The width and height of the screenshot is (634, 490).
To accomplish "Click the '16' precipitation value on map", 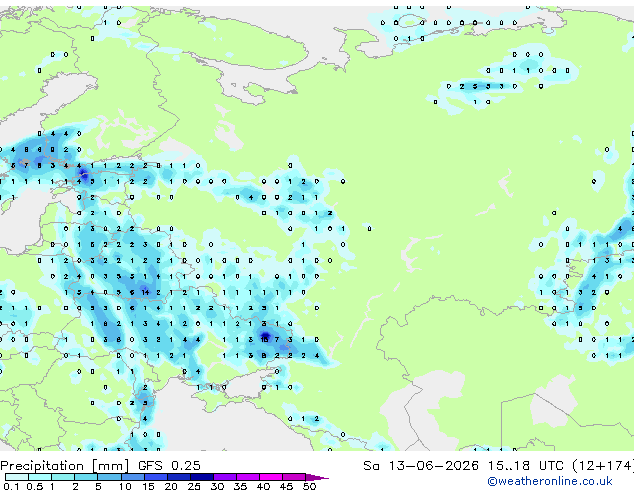I will (264, 340).
